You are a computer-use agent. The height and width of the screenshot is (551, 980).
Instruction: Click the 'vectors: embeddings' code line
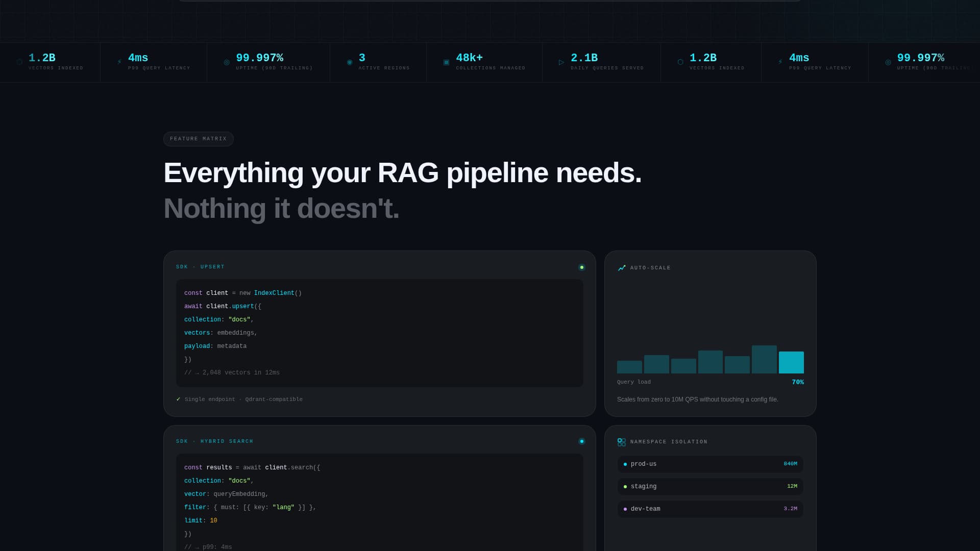click(x=220, y=333)
